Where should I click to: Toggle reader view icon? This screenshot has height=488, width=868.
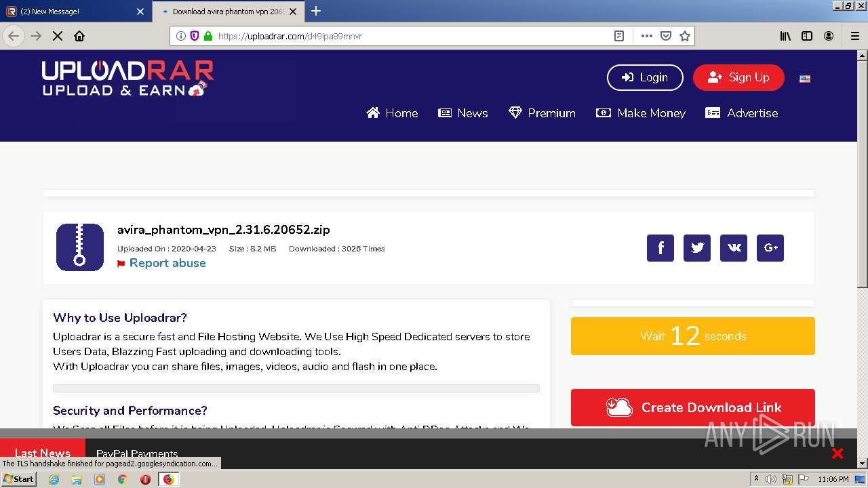619,36
